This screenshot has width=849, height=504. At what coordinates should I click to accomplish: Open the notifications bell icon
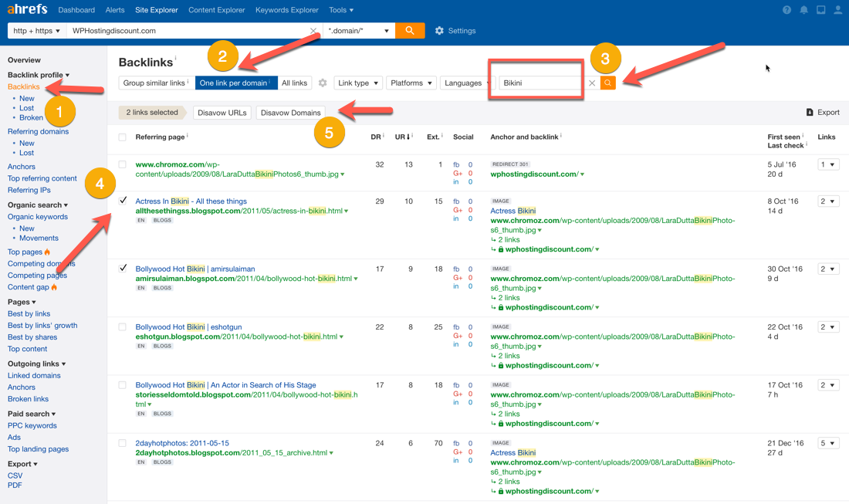tap(804, 10)
